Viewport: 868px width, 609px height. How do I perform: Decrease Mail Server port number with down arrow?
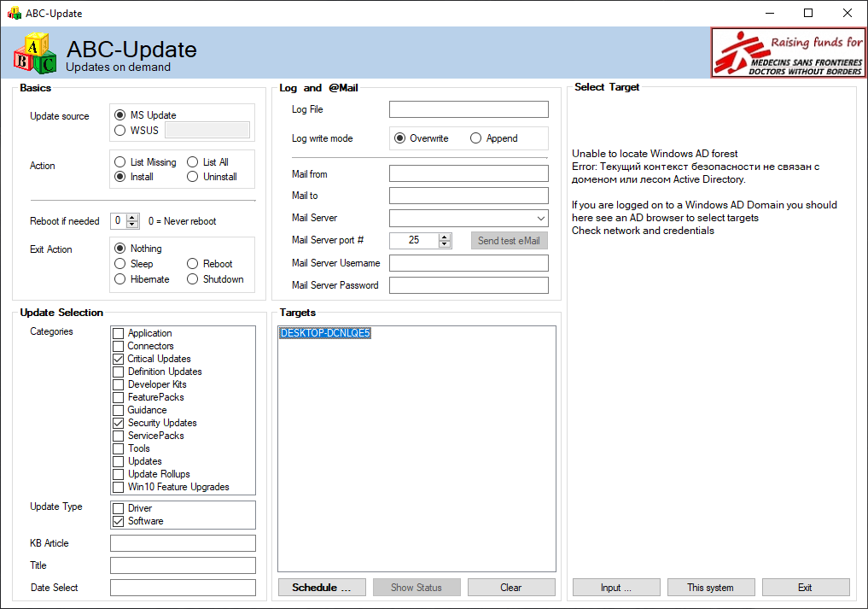pos(445,243)
